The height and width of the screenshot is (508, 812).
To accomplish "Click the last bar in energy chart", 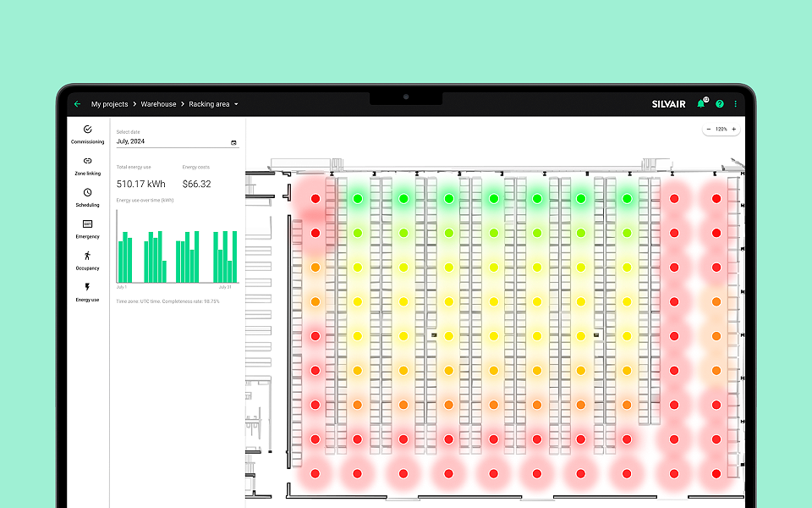I will point(233,257).
